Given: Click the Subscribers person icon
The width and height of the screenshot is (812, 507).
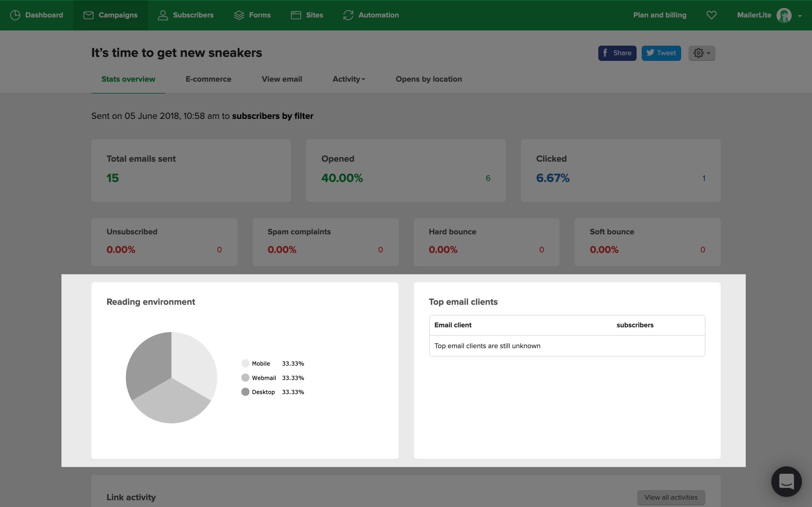Looking at the screenshot, I should pos(163,15).
